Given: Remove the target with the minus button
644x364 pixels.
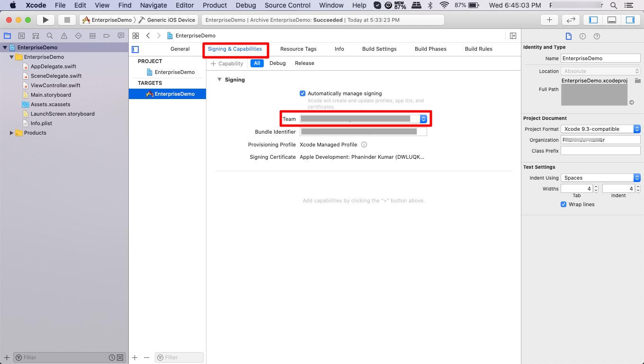Looking at the screenshot, I should pyautogui.click(x=146, y=357).
